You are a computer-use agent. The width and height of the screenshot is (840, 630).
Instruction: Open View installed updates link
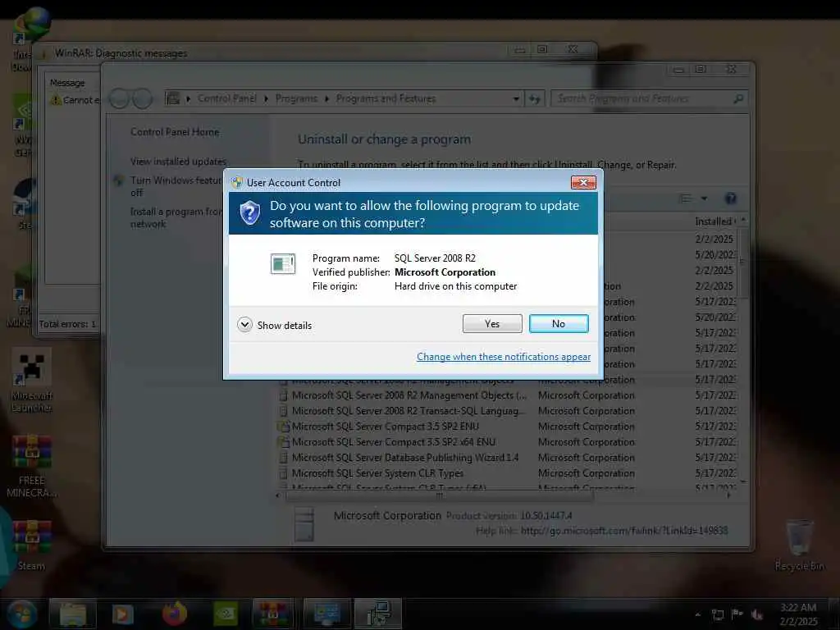coord(178,162)
